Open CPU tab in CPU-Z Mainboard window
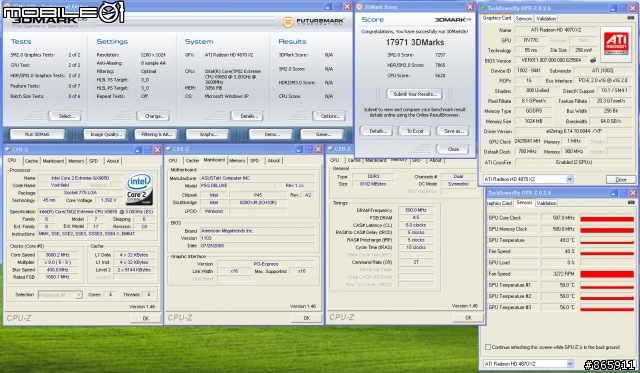This screenshot has width=640, height=373. 173,161
